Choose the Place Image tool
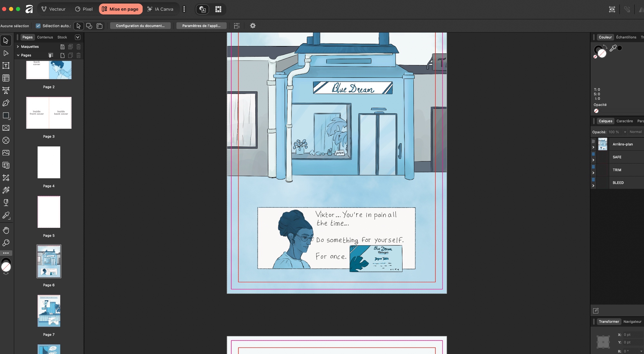Viewport: 644px width, 354px height. click(x=6, y=153)
